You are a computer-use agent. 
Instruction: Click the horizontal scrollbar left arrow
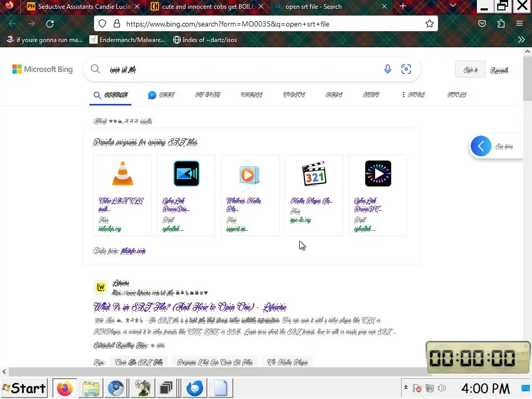tap(4, 372)
